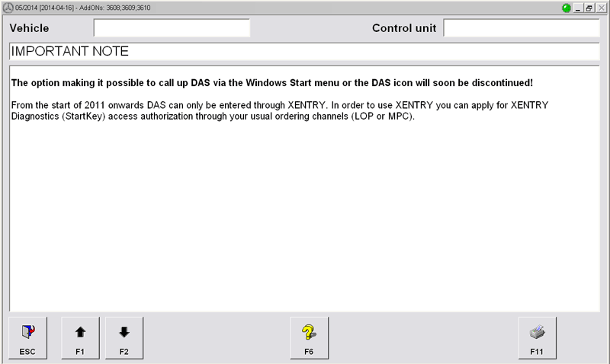610x364 pixels.
Task: Close the DAS window
Action: click(x=601, y=8)
